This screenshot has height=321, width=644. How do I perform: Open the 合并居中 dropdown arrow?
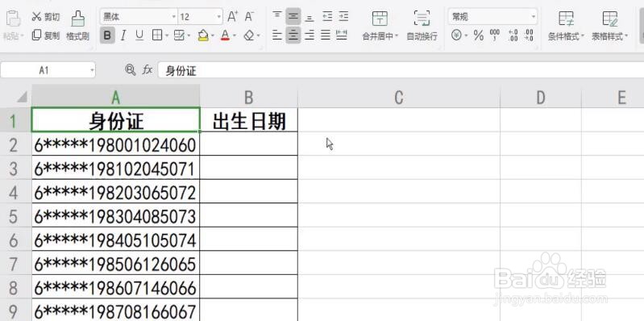point(397,36)
